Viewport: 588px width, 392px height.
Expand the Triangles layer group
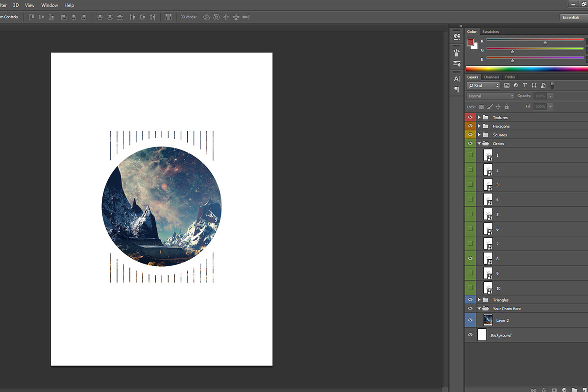(479, 300)
